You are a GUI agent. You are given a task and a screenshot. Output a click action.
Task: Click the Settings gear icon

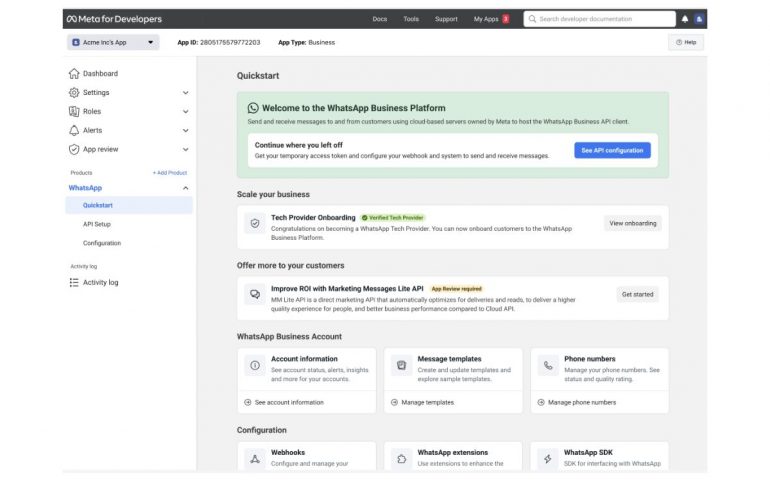(x=74, y=92)
